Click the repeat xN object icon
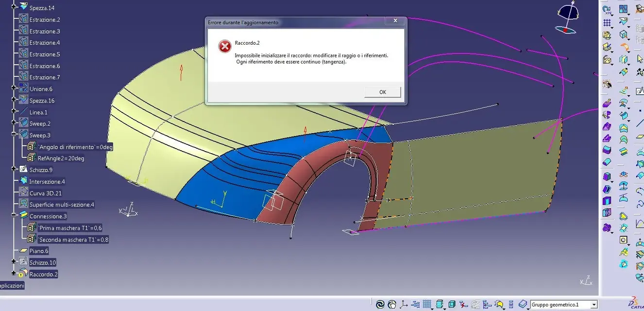The height and width of the screenshot is (311, 644). click(607, 10)
